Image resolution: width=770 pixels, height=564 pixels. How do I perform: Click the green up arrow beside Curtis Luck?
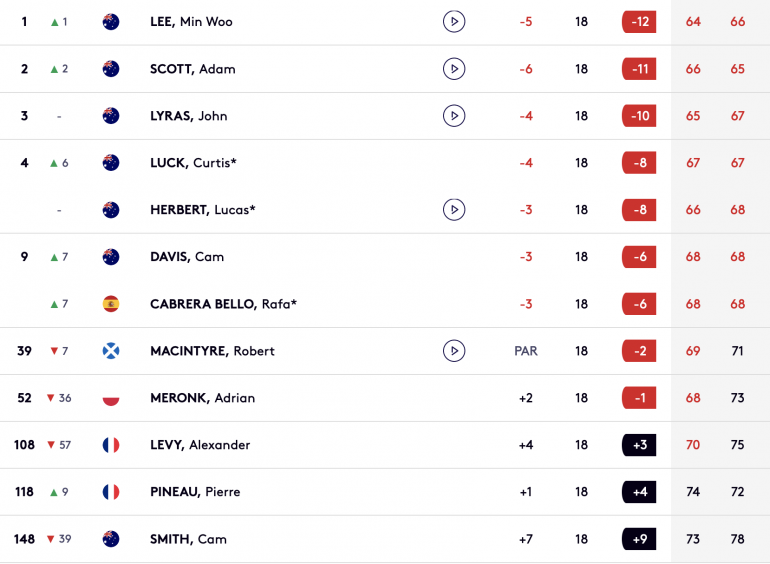pos(54,163)
